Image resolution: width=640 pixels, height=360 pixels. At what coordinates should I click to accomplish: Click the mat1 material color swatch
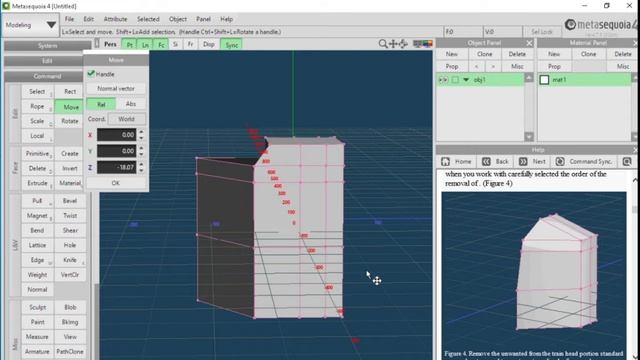coord(544,80)
